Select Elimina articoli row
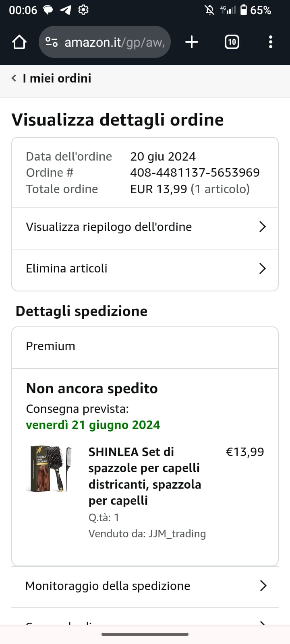Viewport: 290px width, 644px height. click(67, 268)
